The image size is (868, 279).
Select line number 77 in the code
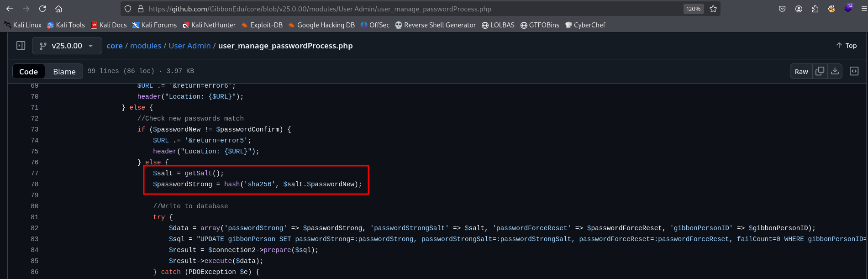(x=35, y=174)
